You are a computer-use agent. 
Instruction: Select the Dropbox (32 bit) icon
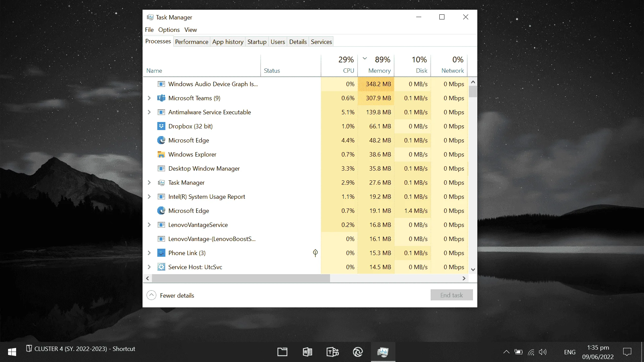click(x=161, y=126)
